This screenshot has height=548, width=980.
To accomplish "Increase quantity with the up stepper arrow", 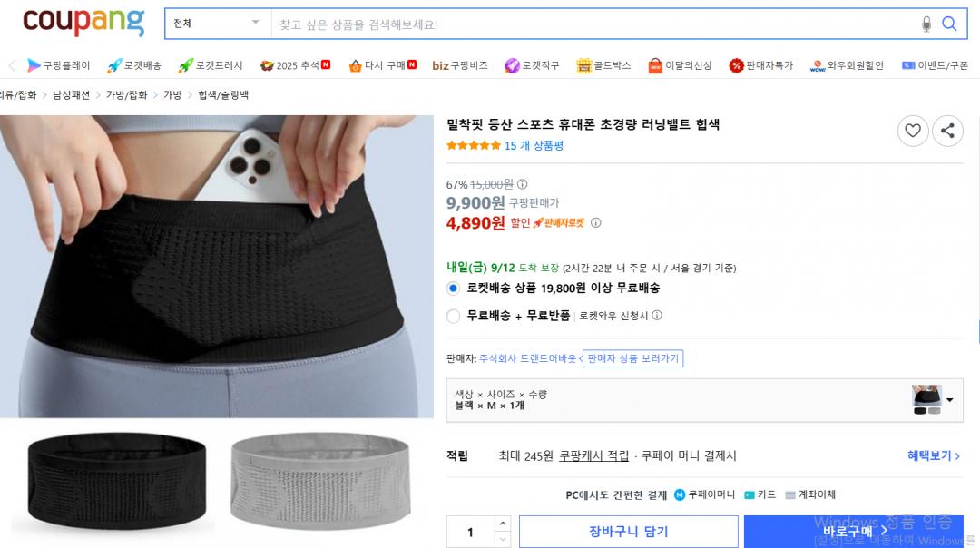I will pyautogui.click(x=503, y=523).
